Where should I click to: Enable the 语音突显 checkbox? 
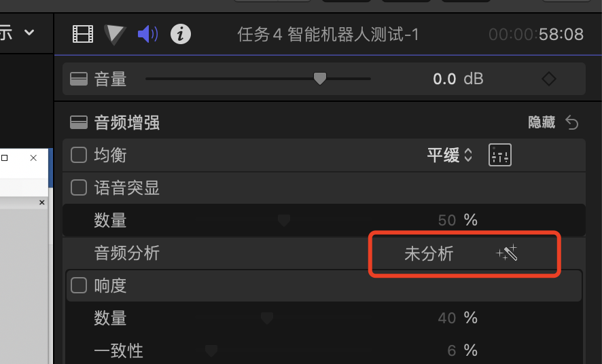[x=79, y=187]
